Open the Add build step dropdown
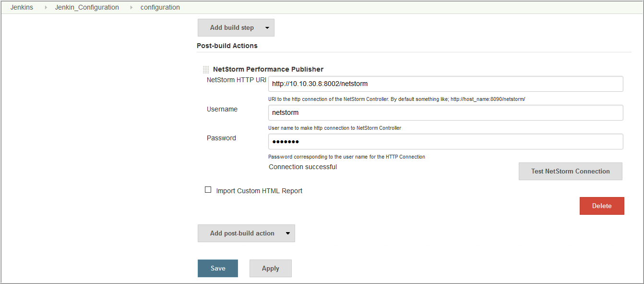Viewport: 644px width, 284px height. coord(236,28)
